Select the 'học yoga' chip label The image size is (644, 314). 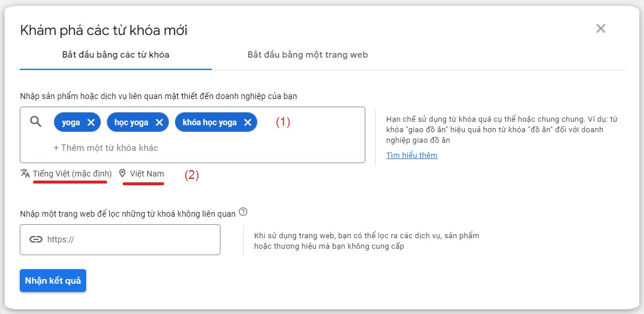coord(131,123)
